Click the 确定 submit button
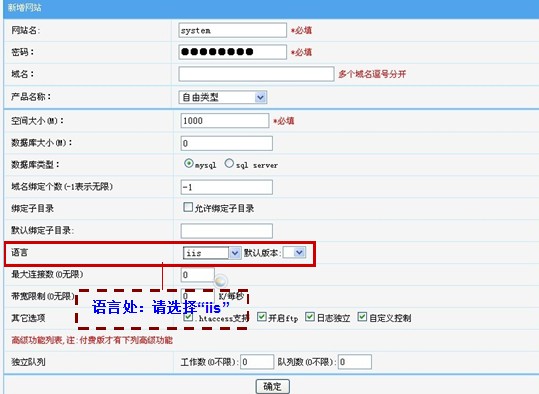539x394 pixels. click(273, 386)
